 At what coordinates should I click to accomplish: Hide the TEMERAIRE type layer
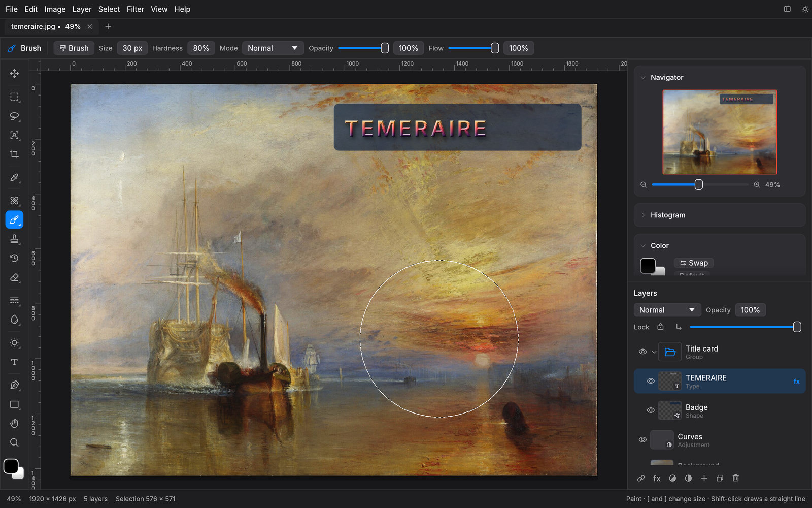(651, 381)
